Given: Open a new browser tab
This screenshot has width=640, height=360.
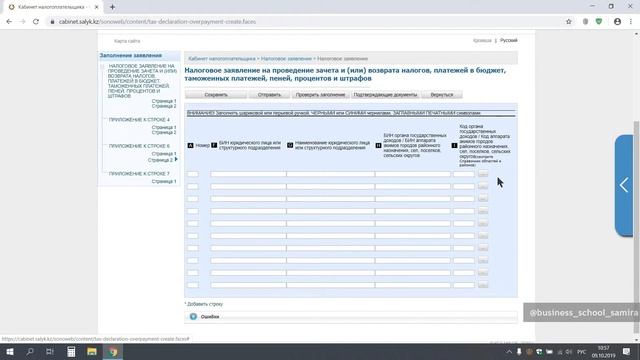Looking at the screenshot, I should [112, 7].
